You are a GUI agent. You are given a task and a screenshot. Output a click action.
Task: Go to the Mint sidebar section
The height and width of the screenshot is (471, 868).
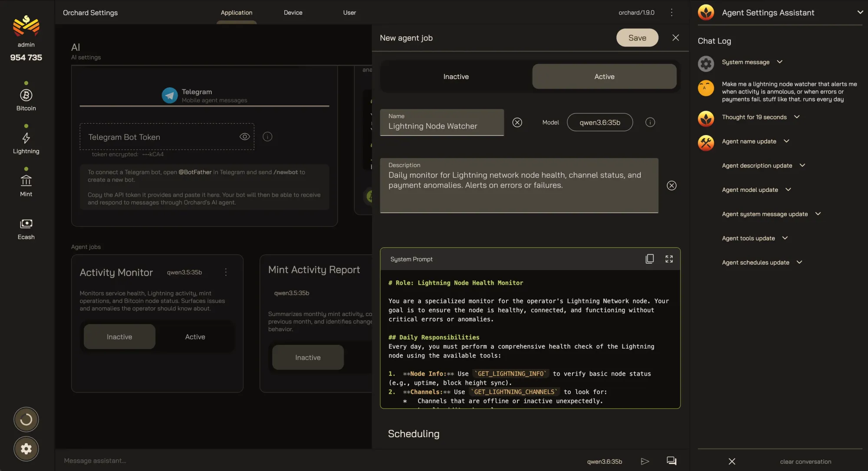point(26,185)
